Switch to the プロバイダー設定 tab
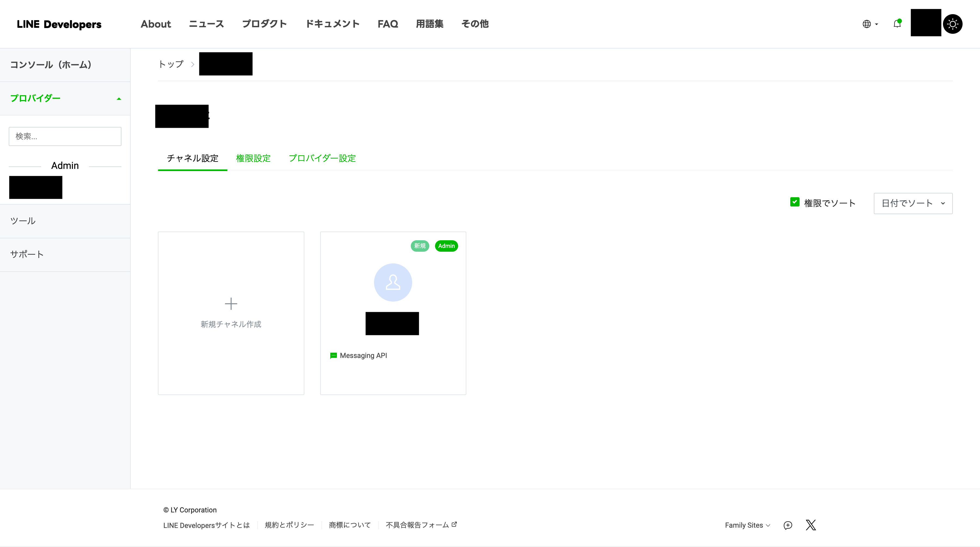Image resolution: width=980 pixels, height=547 pixels. click(x=322, y=158)
